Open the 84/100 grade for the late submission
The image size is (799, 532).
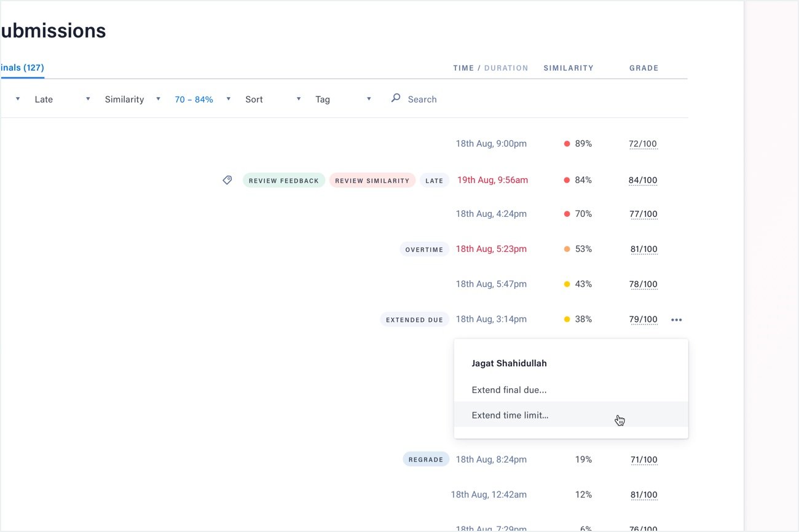(643, 179)
